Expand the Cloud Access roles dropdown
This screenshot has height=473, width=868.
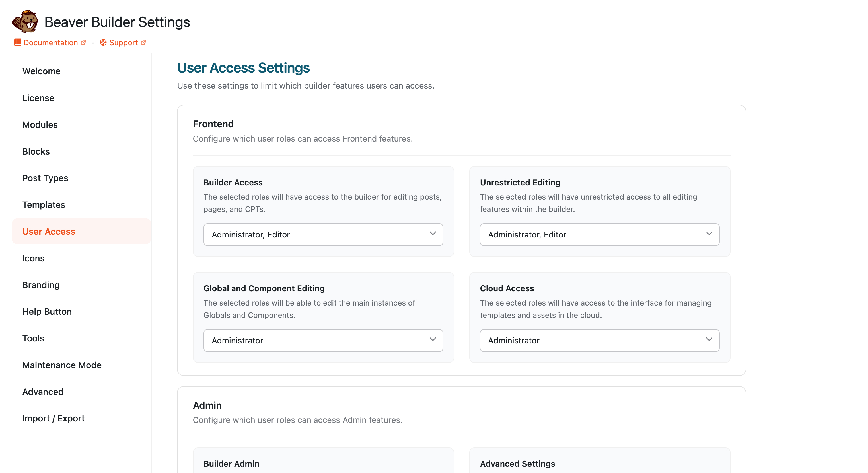coord(599,341)
